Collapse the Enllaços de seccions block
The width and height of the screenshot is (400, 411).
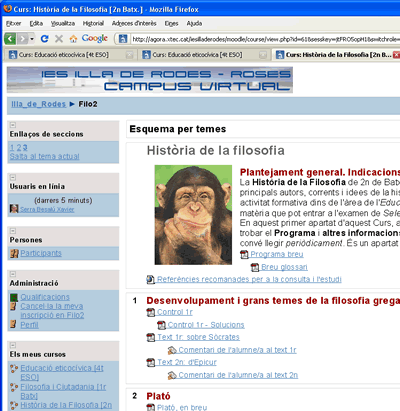tap(13, 125)
